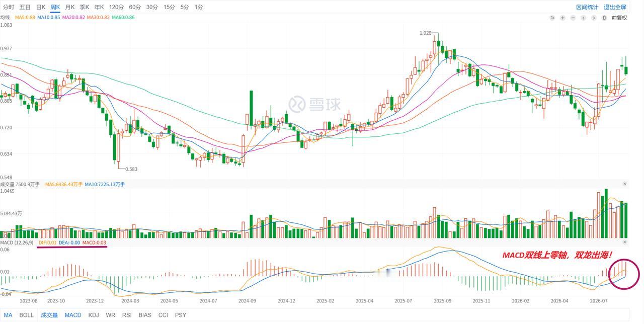The image size is (644, 324).
Task: Switch to 月K monthly candlestick tab
Action: pos(70,7)
